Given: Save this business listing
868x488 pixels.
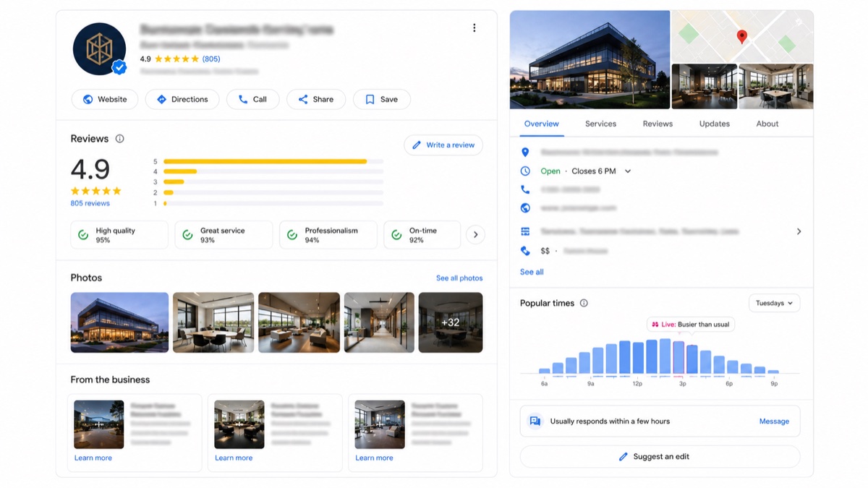Looking at the screenshot, I should pyautogui.click(x=381, y=100).
